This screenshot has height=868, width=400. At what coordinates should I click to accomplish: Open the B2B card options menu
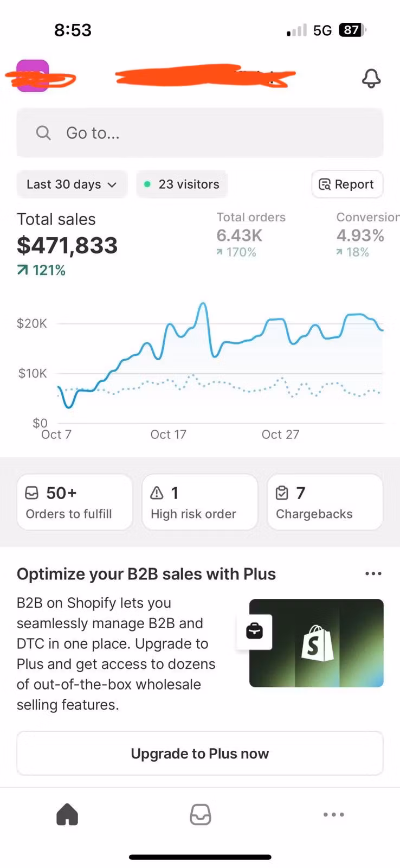pos(373,574)
